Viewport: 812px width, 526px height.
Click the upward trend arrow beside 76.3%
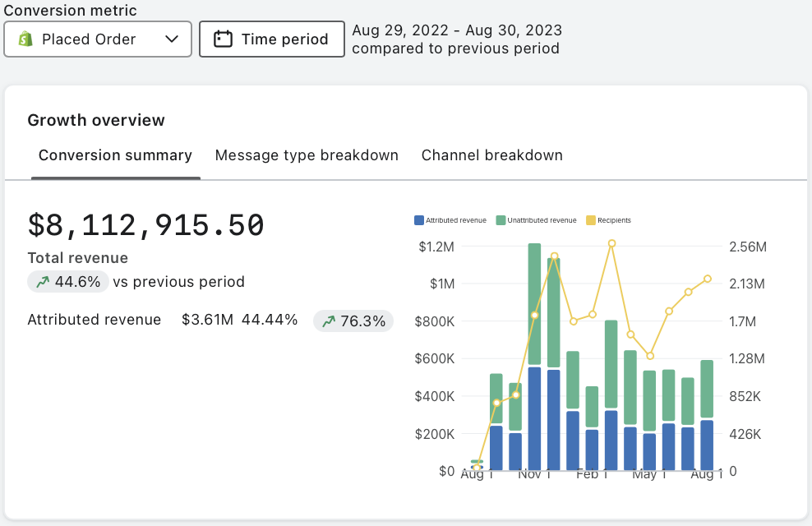[328, 321]
